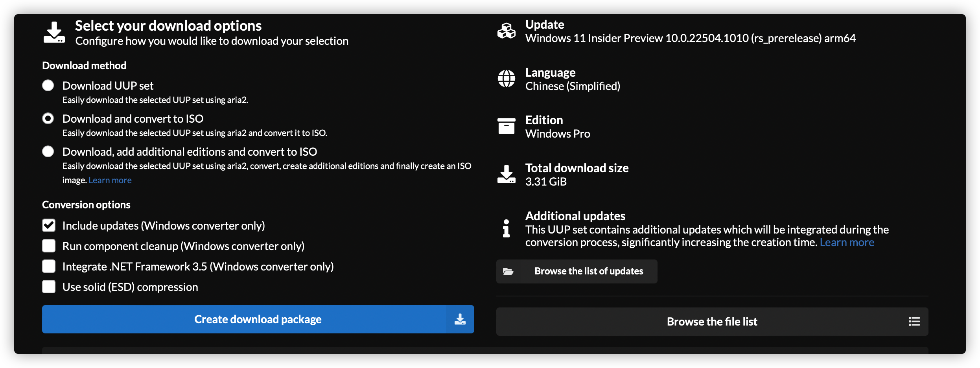This screenshot has height=368, width=980.
Task: Click Easily download the selected UUP set using aria2. text
Action: pos(155,100)
